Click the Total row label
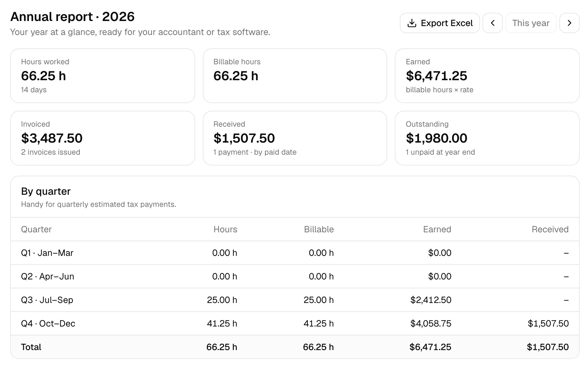 point(31,347)
